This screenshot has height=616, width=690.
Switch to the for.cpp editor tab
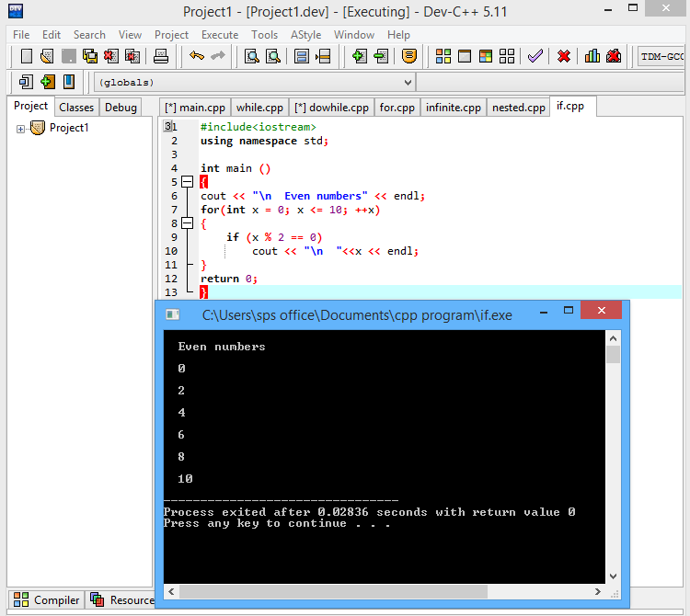click(x=397, y=108)
